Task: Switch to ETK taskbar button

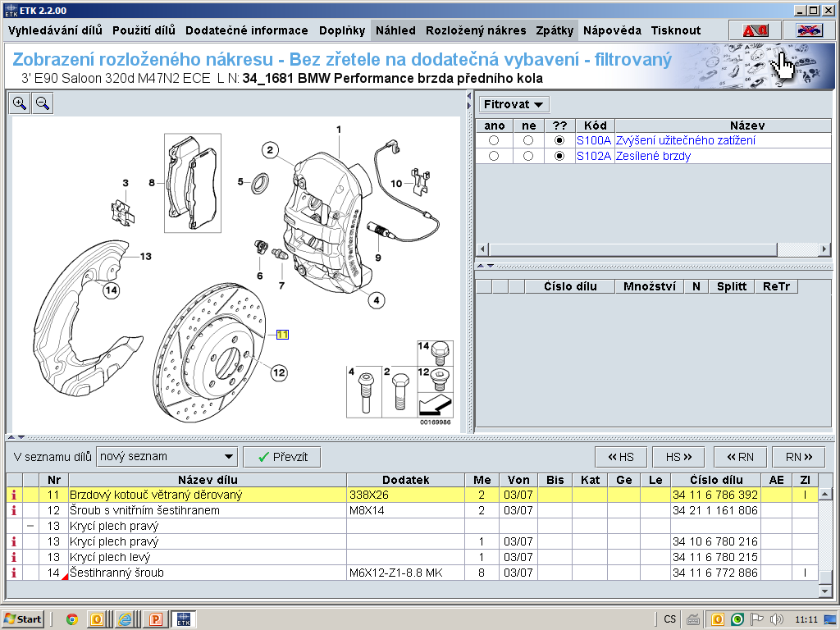Action: [x=184, y=619]
